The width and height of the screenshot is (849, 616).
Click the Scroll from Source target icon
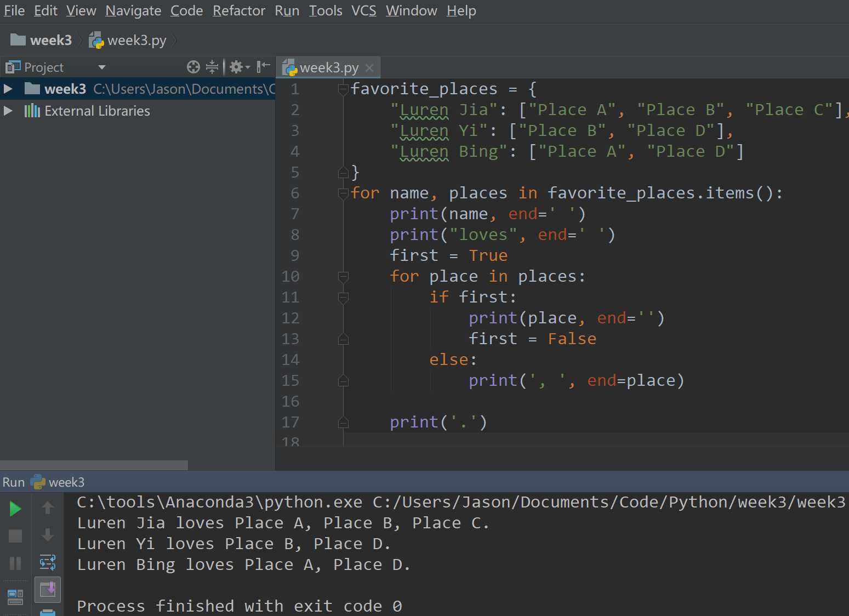[x=193, y=67]
